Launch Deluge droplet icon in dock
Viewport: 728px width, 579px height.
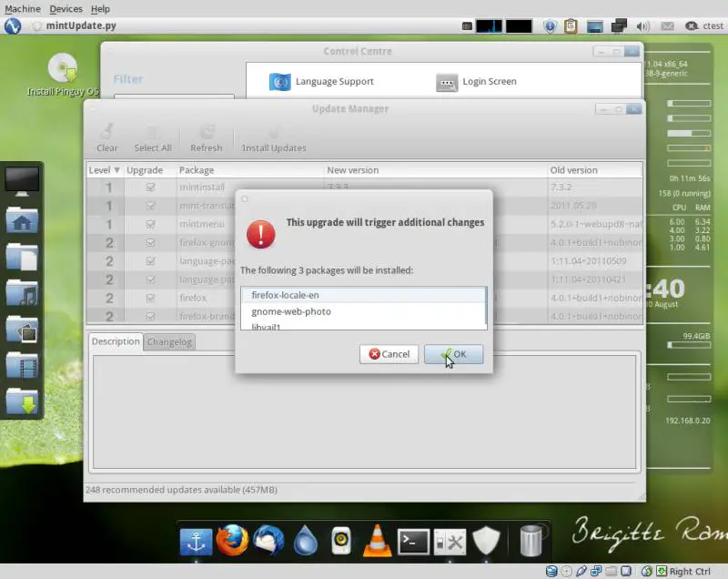click(306, 541)
